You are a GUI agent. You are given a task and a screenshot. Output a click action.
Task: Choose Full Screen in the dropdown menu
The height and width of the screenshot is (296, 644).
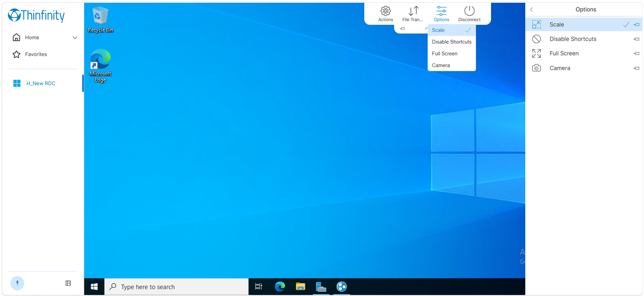click(x=451, y=54)
